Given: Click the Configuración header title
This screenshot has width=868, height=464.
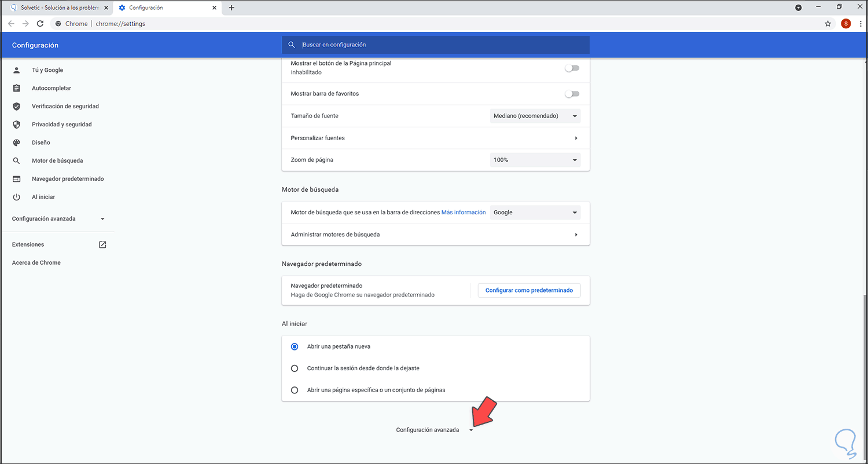Looking at the screenshot, I should (35, 45).
